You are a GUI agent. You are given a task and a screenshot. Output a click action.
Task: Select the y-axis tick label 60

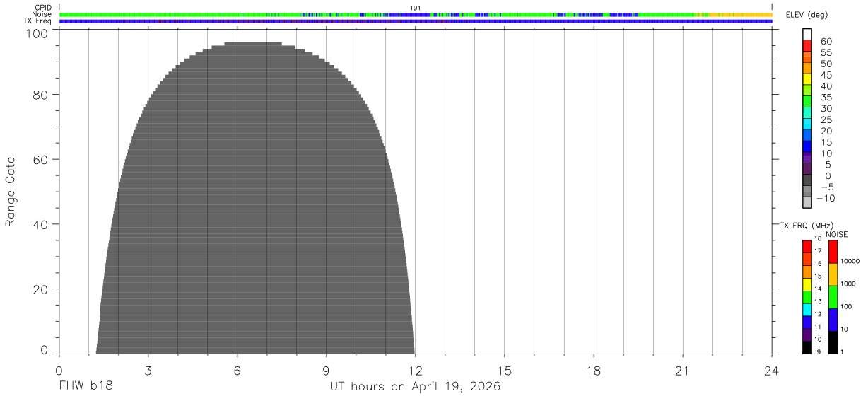(x=40, y=159)
